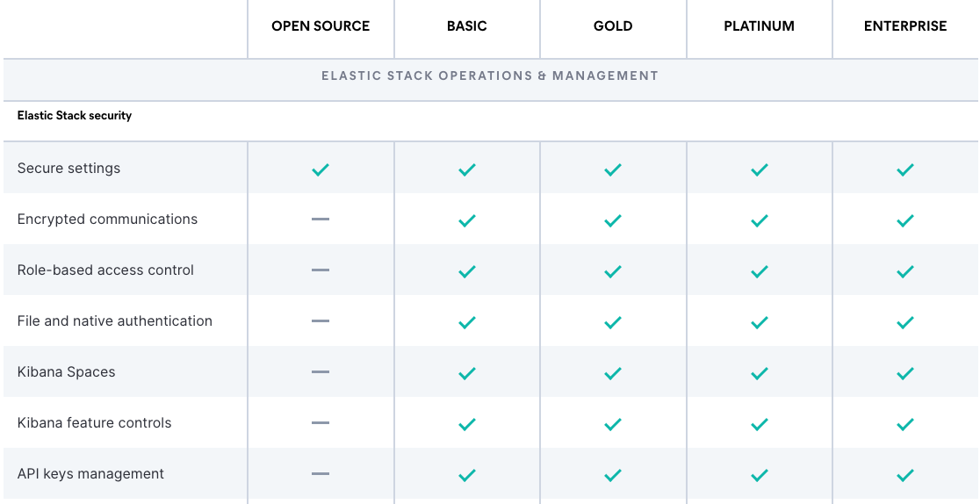Click the Platinum checkmark for Secure settings
The height and width of the screenshot is (504, 980).
(x=760, y=169)
